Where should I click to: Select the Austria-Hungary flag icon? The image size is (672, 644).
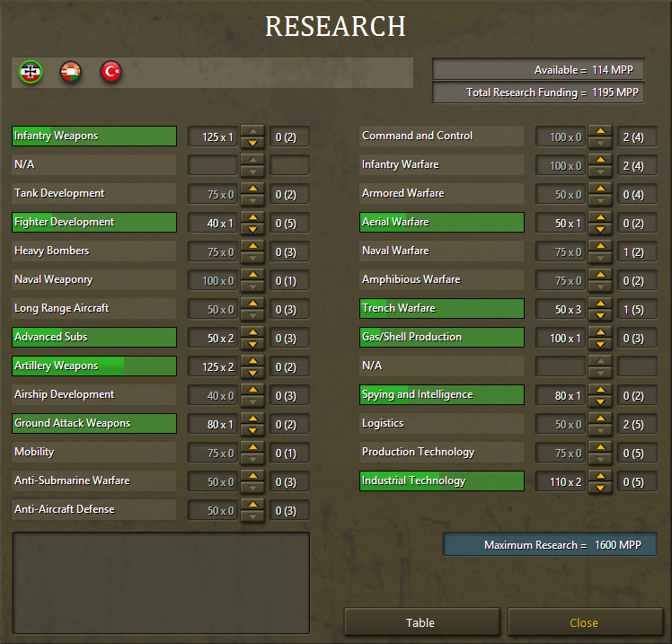coord(71,72)
